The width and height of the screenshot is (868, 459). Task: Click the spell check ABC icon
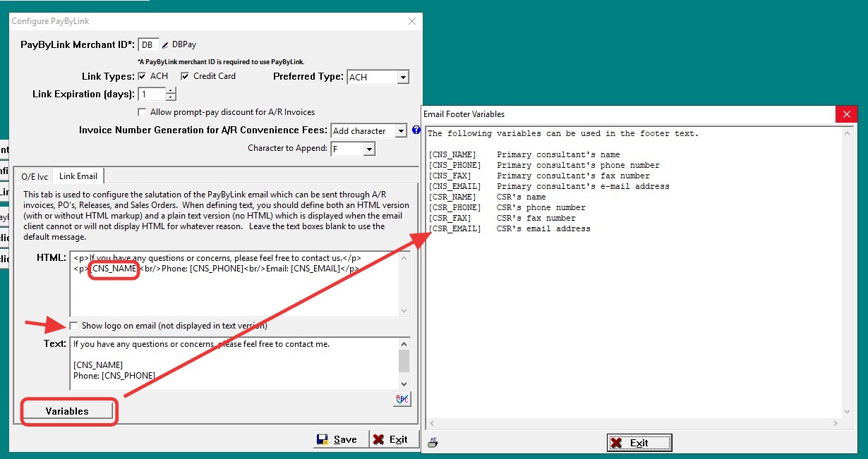402,399
